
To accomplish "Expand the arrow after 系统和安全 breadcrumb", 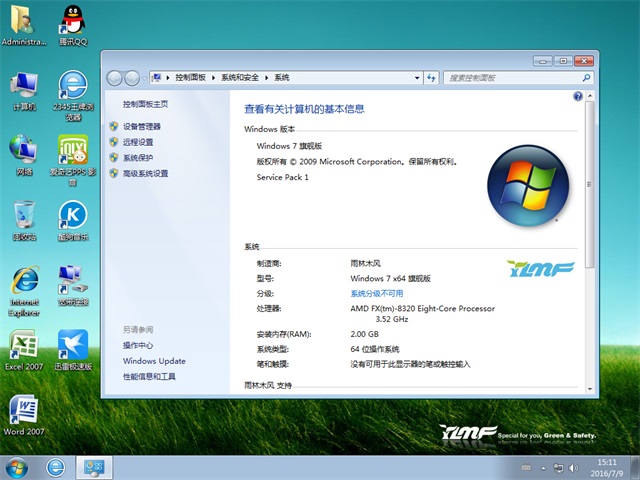I will 266,78.
